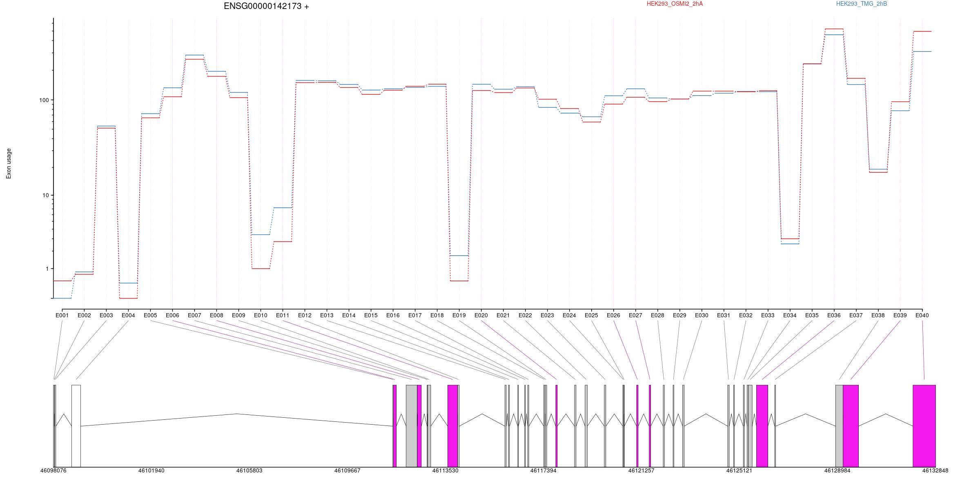Click exon label E011
The width and height of the screenshot is (980, 490).
[283, 315]
